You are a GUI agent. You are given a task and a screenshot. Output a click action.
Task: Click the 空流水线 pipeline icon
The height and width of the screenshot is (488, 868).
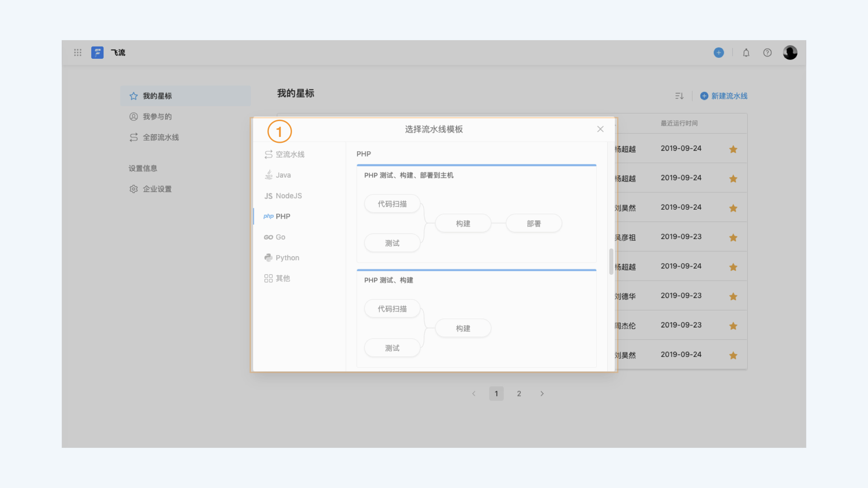(269, 155)
